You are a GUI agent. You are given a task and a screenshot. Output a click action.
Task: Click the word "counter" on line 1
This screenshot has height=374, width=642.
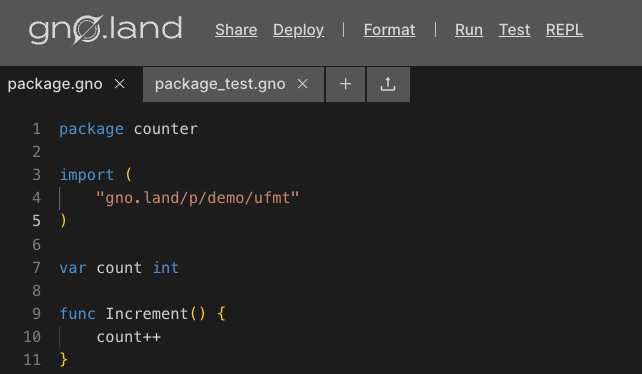pyautogui.click(x=166, y=129)
